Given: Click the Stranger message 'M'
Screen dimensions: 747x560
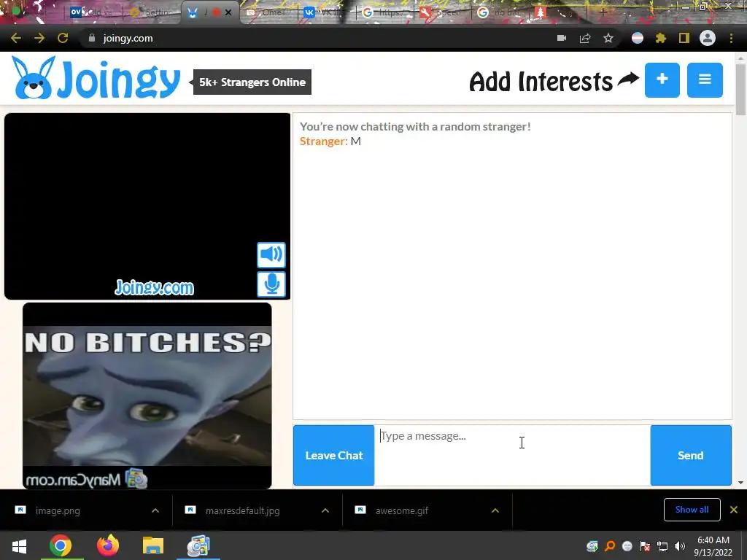Looking at the screenshot, I should (356, 141).
